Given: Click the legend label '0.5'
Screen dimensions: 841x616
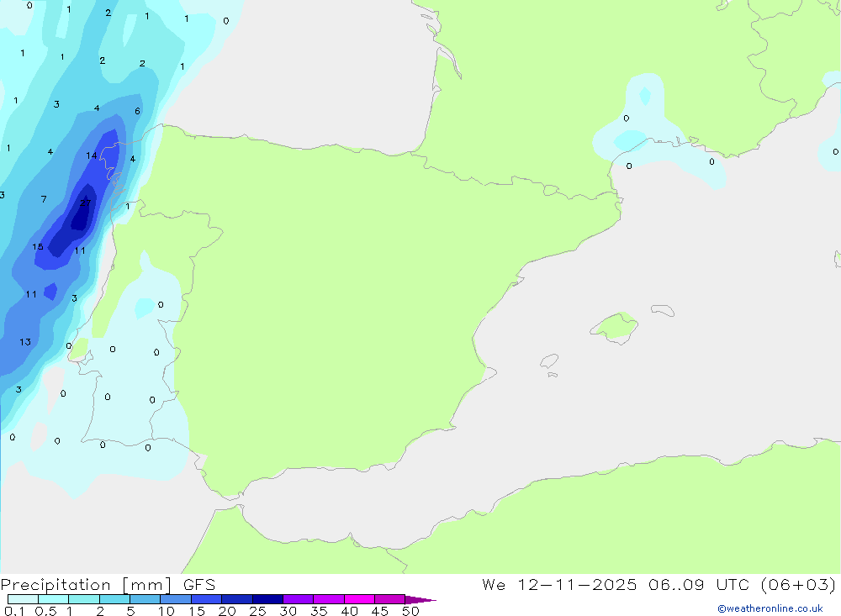Looking at the screenshot, I should [45, 611].
